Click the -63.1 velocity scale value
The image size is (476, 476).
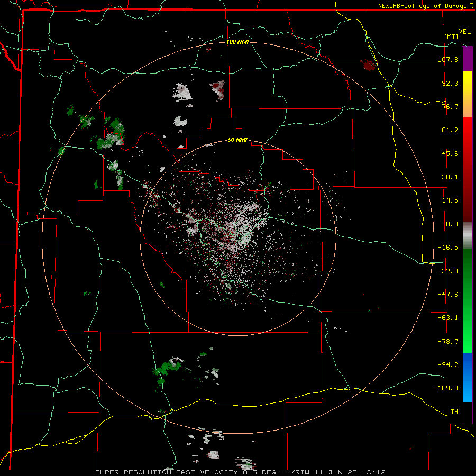(448, 318)
